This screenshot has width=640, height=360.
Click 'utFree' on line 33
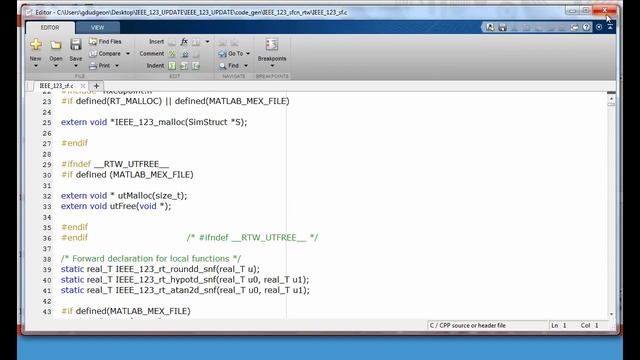tap(123, 206)
